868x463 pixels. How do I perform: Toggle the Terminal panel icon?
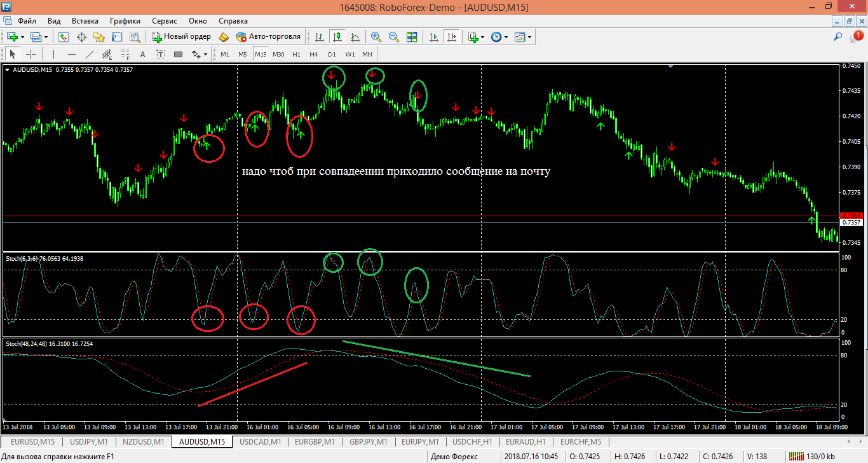point(117,37)
